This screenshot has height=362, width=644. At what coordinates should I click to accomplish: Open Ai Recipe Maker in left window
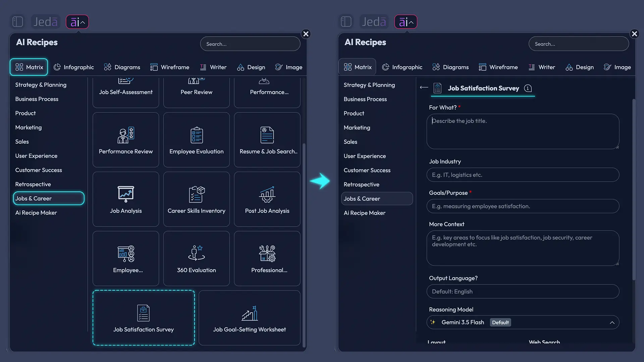[x=36, y=213]
